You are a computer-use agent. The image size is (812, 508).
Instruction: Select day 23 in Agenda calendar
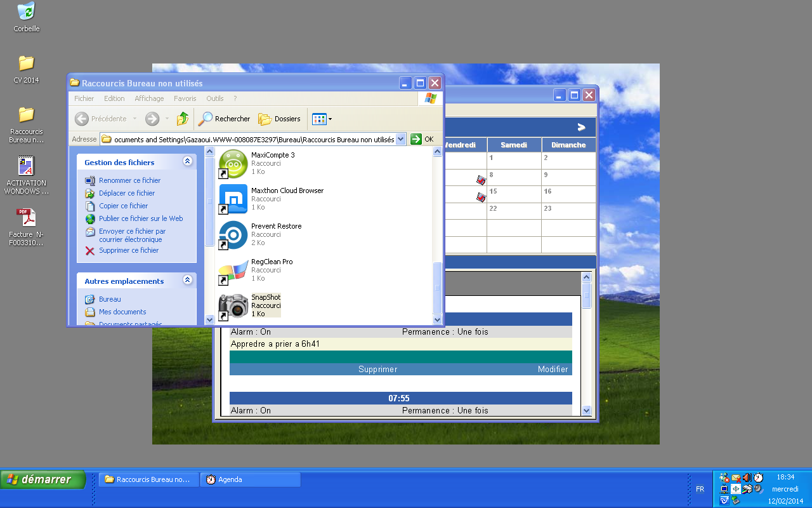568,211
